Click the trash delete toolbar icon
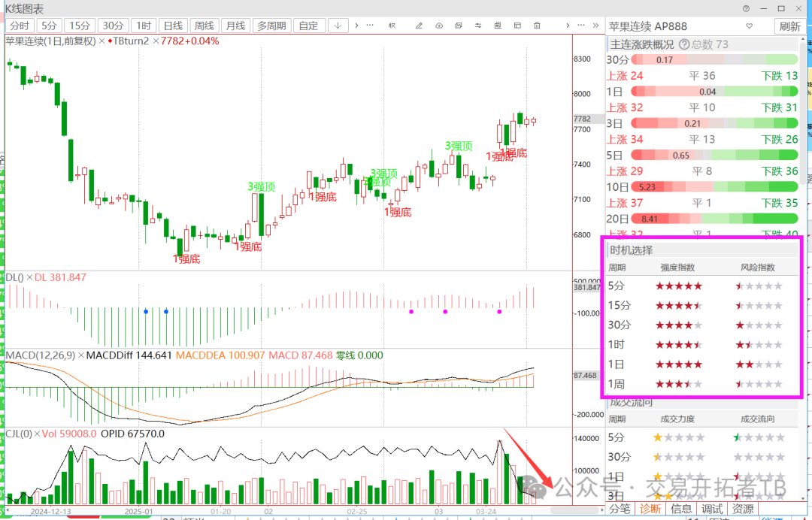This screenshot has height=520, width=812. point(537,26)
